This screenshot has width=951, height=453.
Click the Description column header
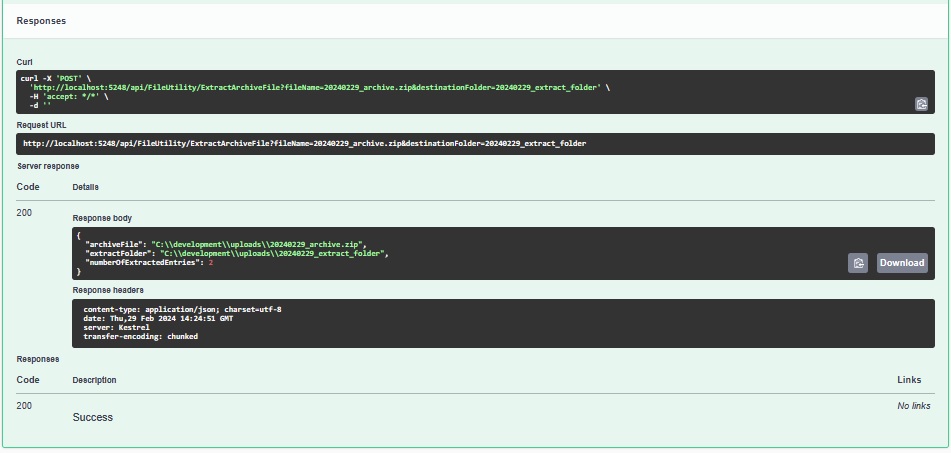click(94, 380)
